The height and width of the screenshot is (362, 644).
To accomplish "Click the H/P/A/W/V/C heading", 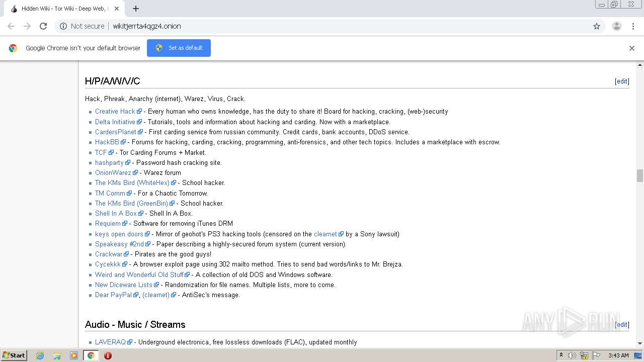I will 113,81.
